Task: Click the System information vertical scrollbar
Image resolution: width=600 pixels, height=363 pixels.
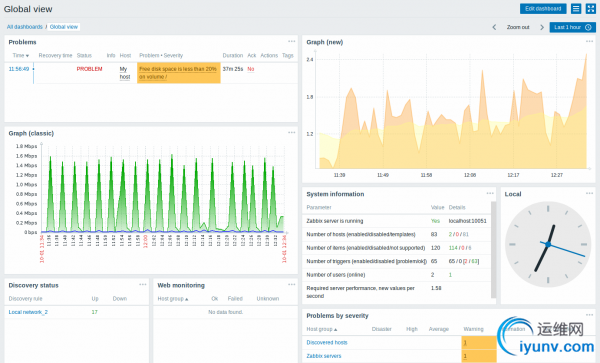Action: (493, 249)
